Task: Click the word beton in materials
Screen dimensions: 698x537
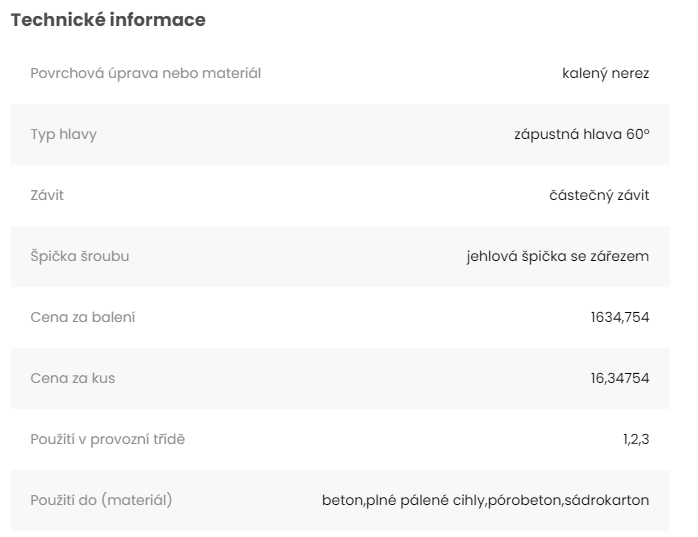Action: 342,500
